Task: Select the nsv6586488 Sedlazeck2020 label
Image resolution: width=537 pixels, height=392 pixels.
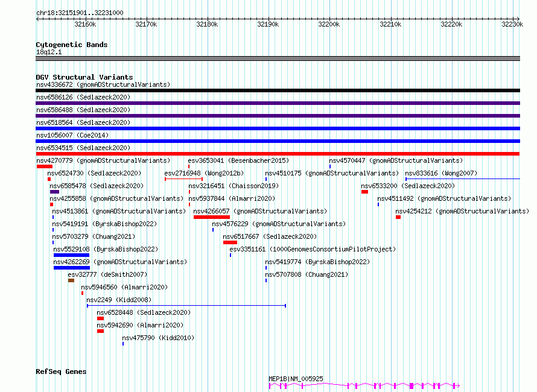Action: 83,110
